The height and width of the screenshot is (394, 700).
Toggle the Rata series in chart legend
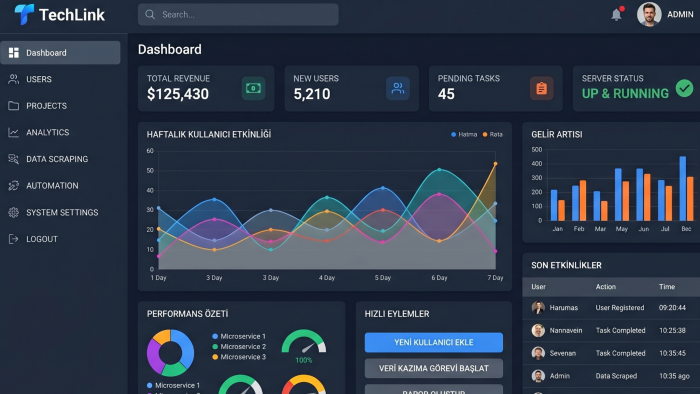492,134
